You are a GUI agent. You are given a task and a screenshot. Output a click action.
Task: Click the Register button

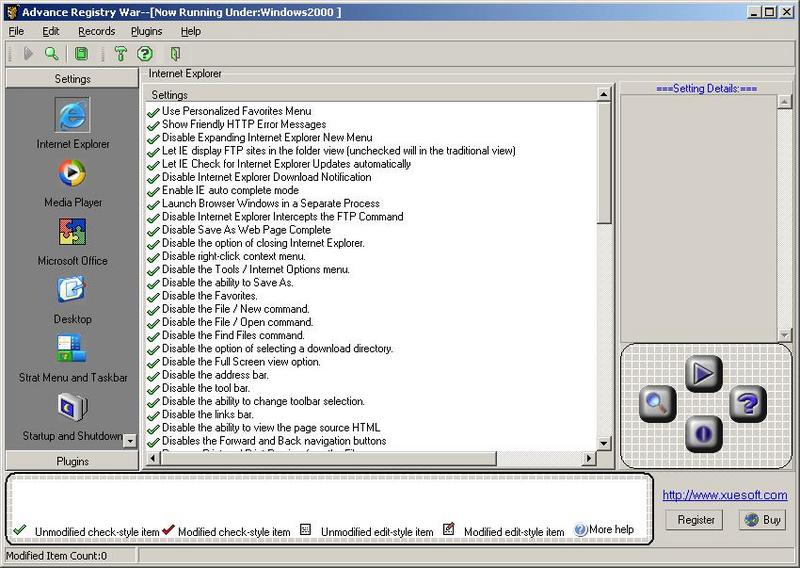point(695,520)
